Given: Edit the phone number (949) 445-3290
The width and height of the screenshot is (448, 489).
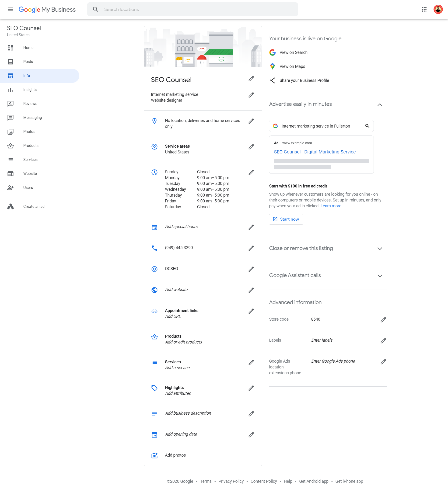Looking at the screenshot, I should [x=251, y=248].
